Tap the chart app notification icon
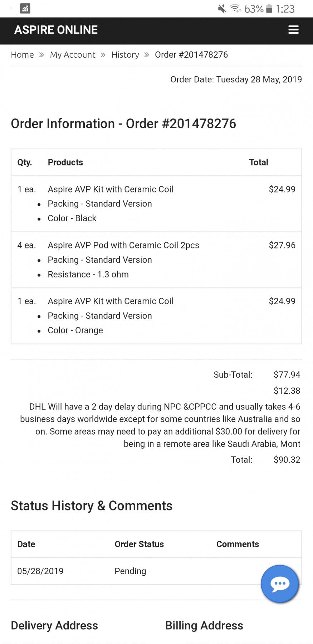The height and width of the screenshot is (644, 313). click(25, 9)
